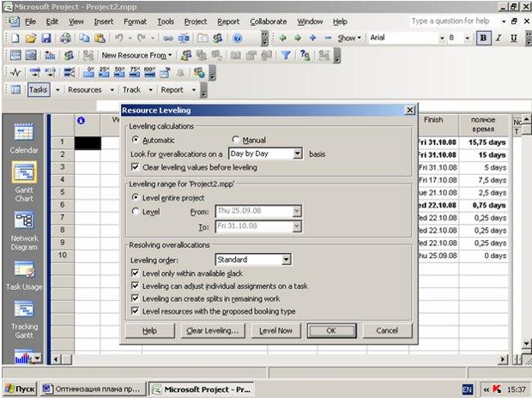
Task: Open the Collaborate menu
Action: (x=268, y=21)
